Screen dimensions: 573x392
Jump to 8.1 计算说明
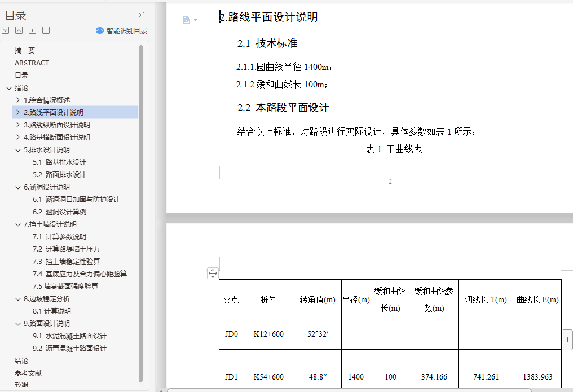tap(51, 311)
